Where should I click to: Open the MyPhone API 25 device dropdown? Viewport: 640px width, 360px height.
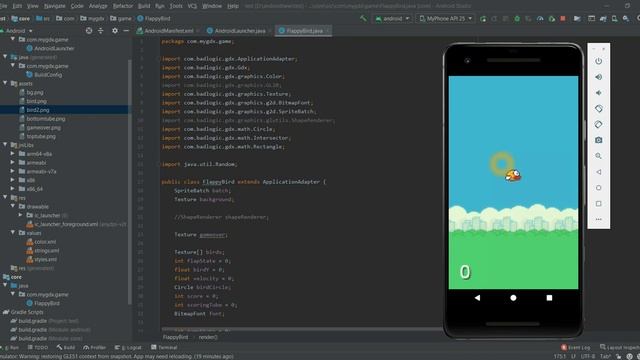[x=446, y=19]
